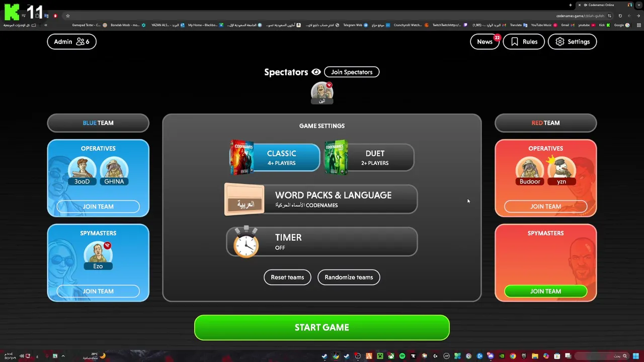Image resolution: width=644 pixels, height=362 pixels.
Task: Open the Minecraft taskbar icon
Action: tap(380, 356)
